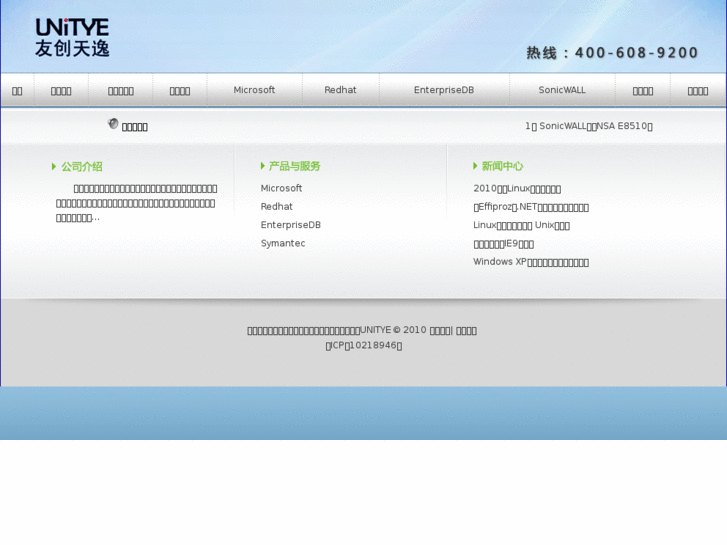The image size is (727, 545).
Task: Open the IE9 news item
Action: point(504,244)
